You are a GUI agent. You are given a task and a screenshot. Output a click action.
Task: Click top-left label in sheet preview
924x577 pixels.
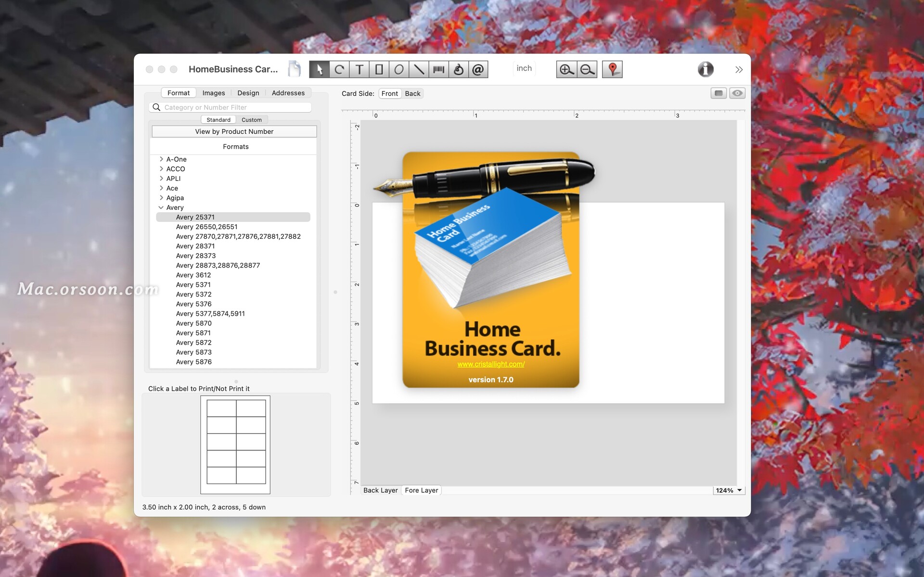click(221, 408)
